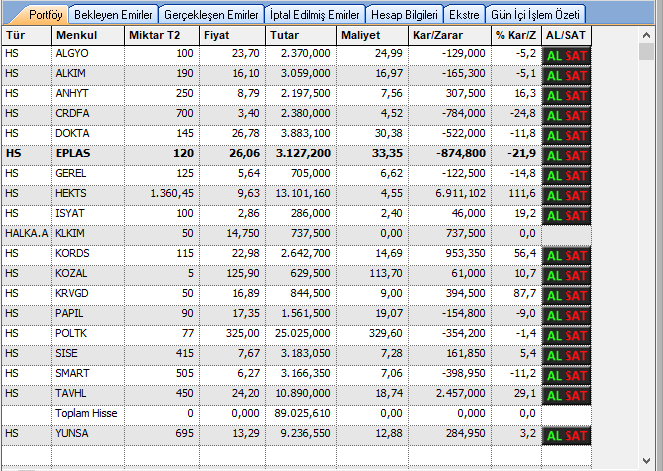Click the vertical scrollbar thumb

click(x=646, y=52)
